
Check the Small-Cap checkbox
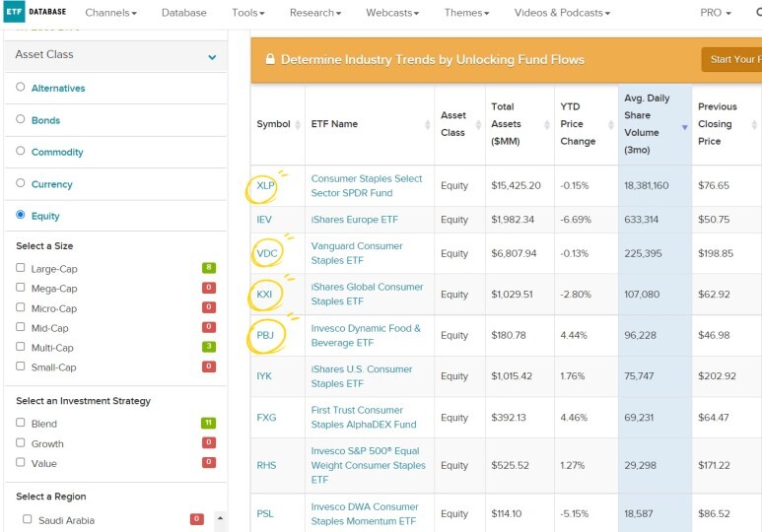pyautogui.click(x=21, y=366)
